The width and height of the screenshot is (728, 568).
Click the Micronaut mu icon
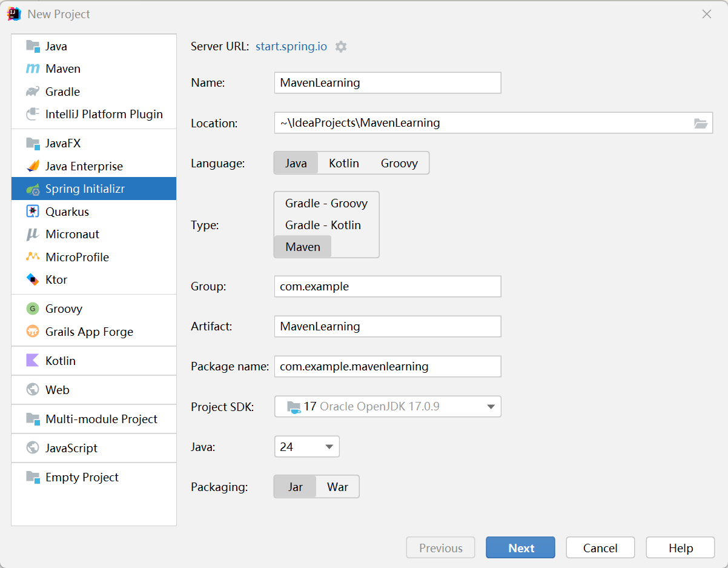click(x=33, y=234)
